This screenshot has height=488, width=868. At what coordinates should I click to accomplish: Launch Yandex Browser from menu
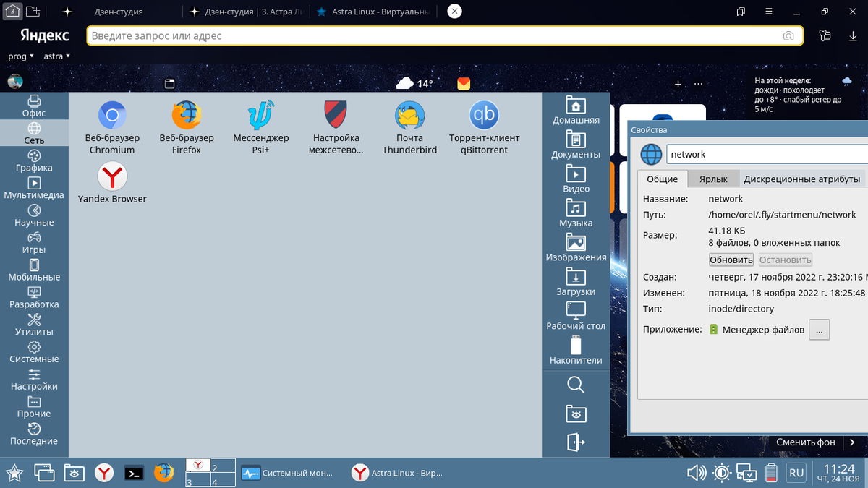point(112,183)
